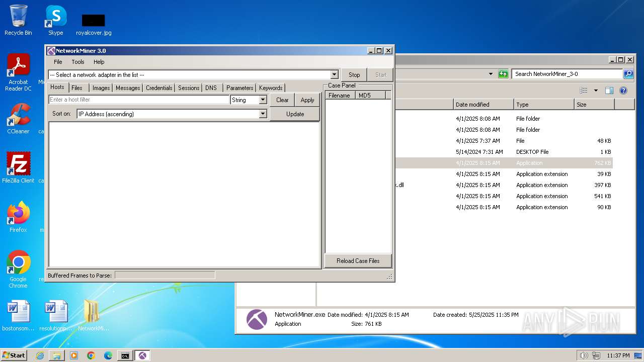The image size is (644, 362).
Task: Open the Firefox desktop shortcut
Action: coord(18,217)
